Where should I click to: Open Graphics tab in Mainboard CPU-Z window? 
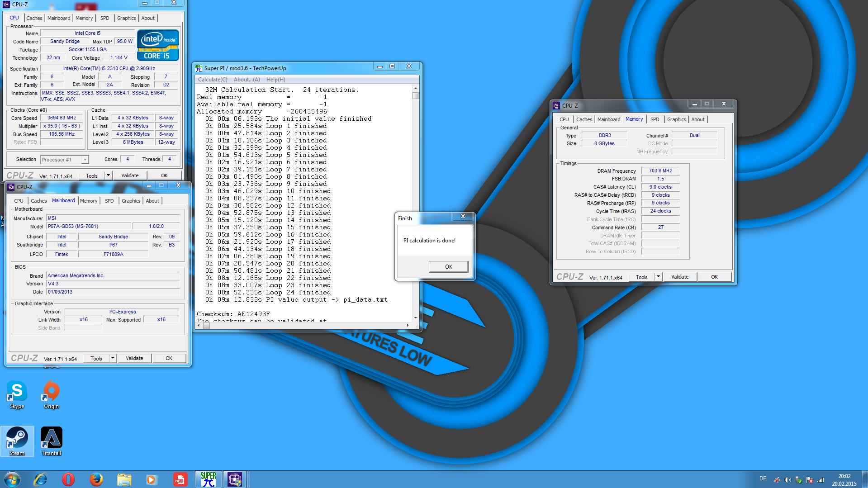pyautogui.click(x=131, y=201)
